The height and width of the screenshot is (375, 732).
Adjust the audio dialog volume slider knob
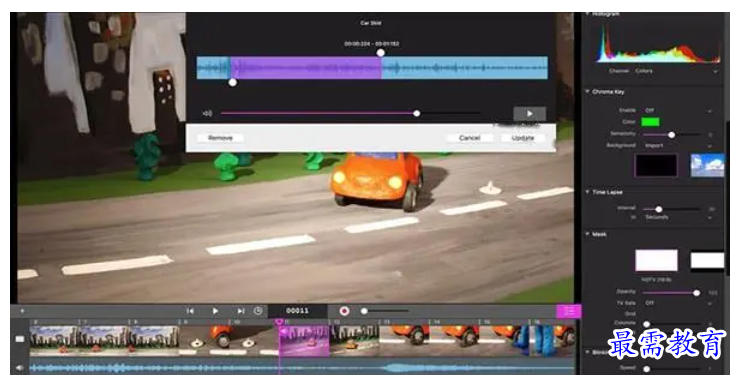[416, 113]
